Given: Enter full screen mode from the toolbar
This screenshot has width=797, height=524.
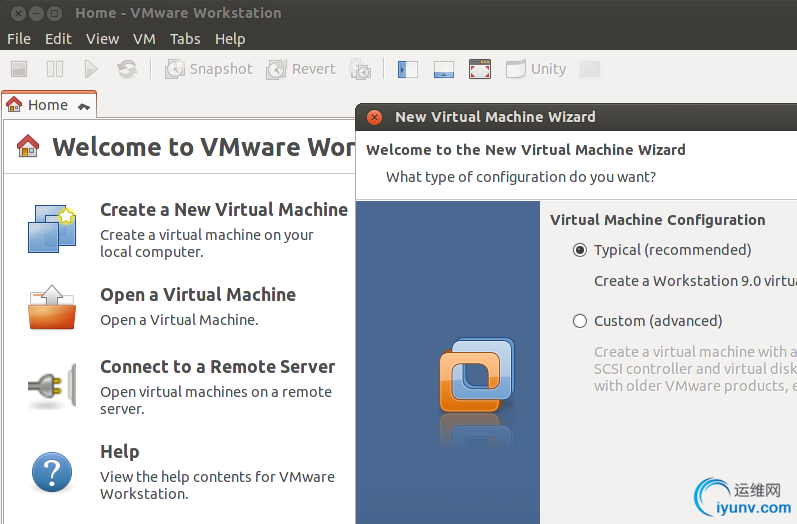Looking at the screenshot, I should (x=480, y=69).
